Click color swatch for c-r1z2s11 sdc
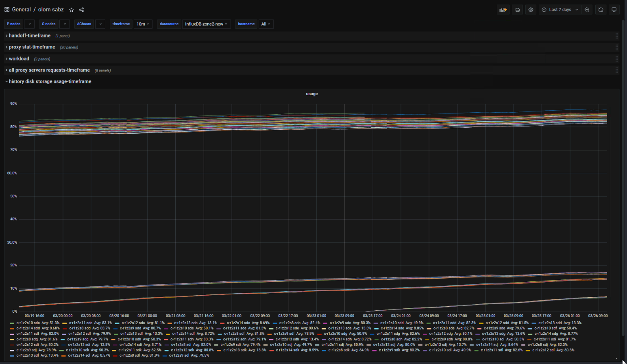627x364 pixels. coord(65,323)
